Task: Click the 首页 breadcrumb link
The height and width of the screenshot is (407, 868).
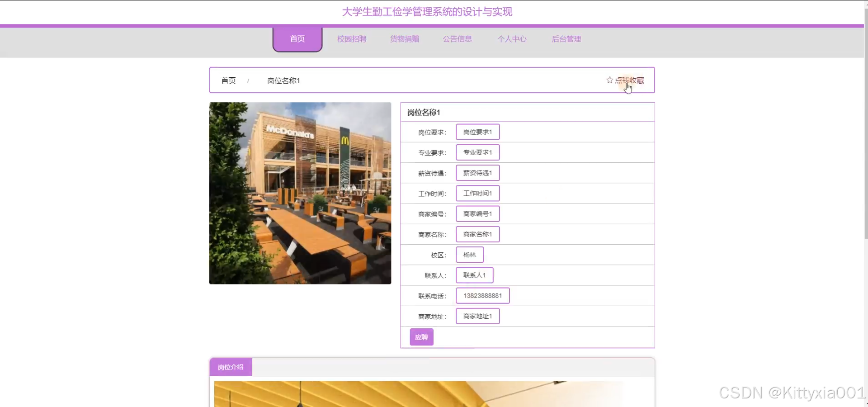Action: pyautogui.click(x=228, y=80)
